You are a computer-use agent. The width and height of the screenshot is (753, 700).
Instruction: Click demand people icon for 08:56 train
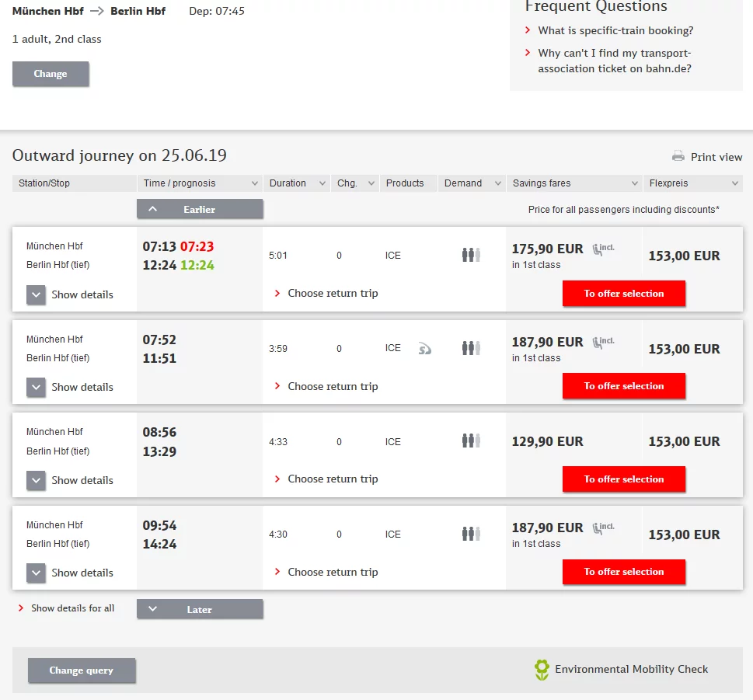tap(471, 441)
